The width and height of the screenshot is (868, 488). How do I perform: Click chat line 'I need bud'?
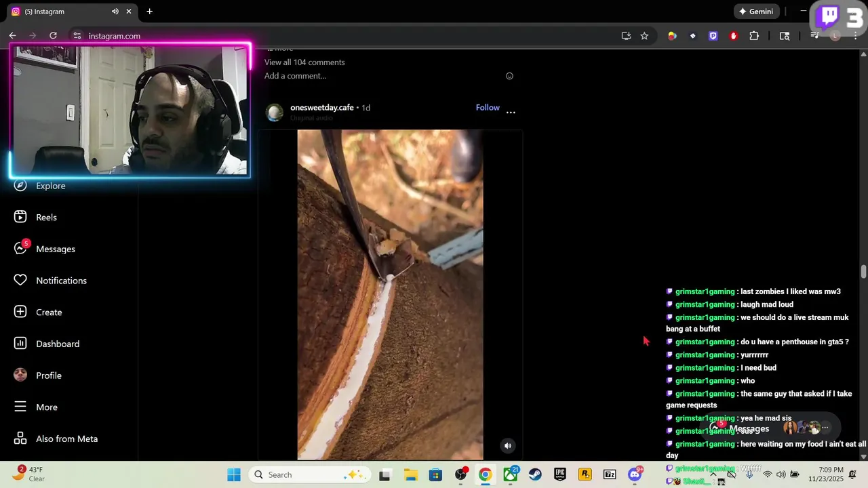(758, 368)
